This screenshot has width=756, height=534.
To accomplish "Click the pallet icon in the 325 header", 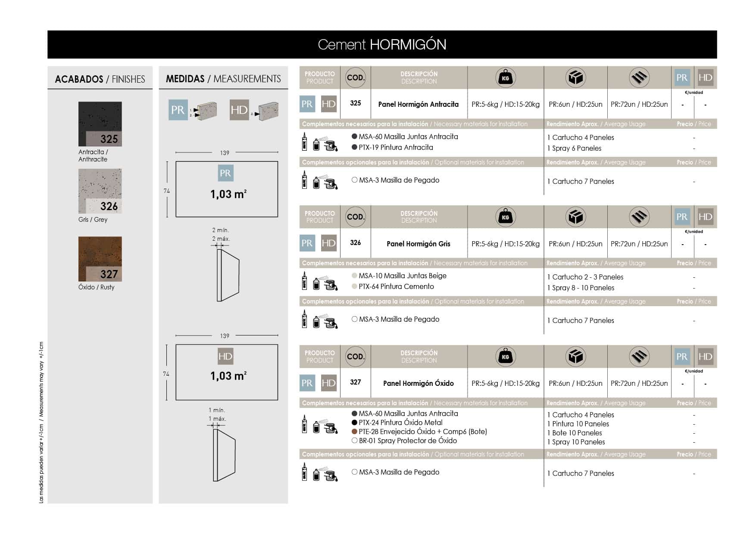I will (x=639, y=78).
